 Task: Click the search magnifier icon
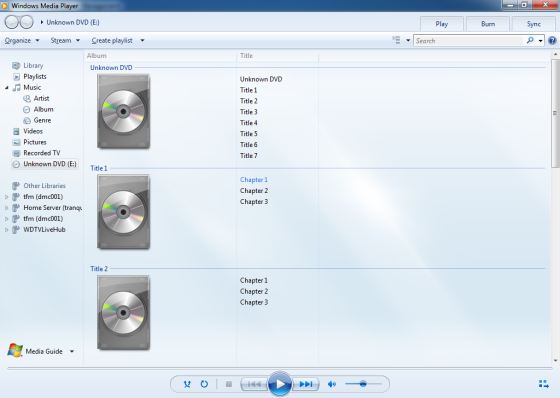coord(530,40)
